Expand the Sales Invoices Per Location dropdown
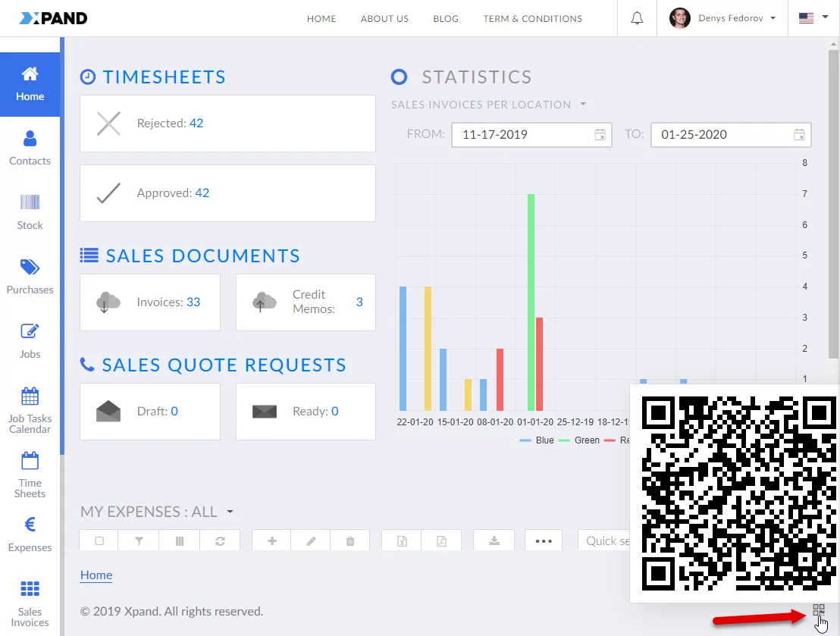The width and height of the screenshot is (840, 636). [583, 105]
